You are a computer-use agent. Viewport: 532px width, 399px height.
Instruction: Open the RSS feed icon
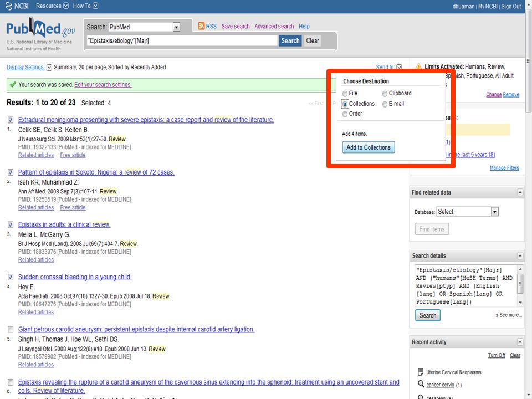201,26
